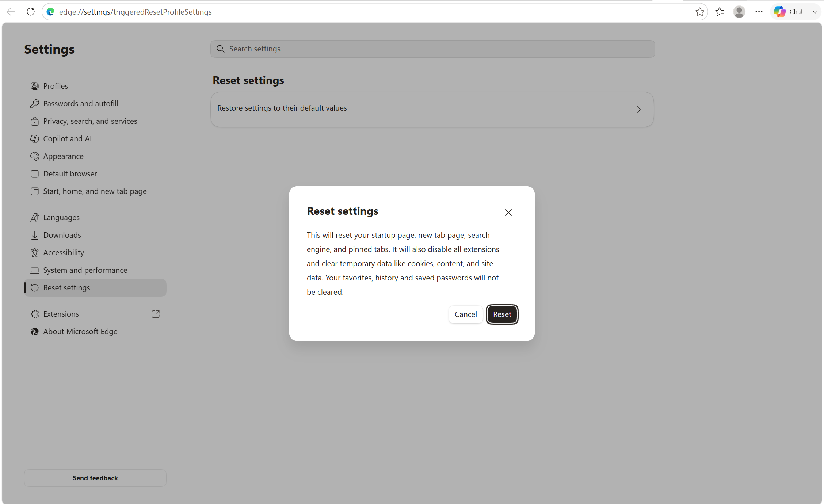Click the System and performance laptop icon

[35, 270]
